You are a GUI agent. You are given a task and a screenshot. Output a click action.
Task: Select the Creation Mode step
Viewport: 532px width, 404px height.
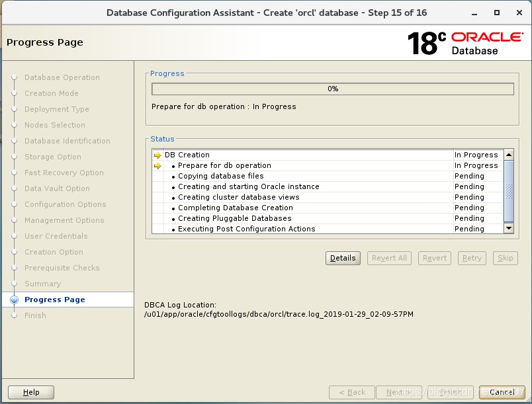pyautogui.click(x=51, y=93)
